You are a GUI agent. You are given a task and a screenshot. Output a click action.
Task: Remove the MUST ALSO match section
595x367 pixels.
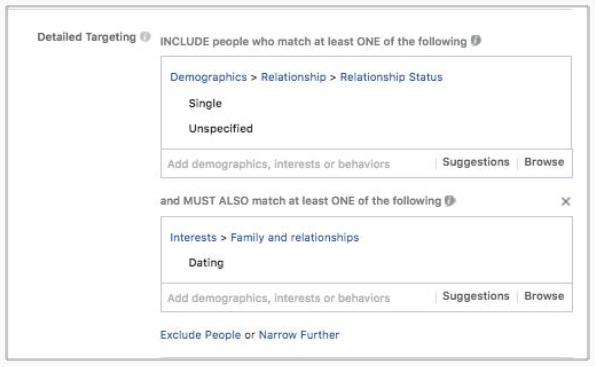565,201
